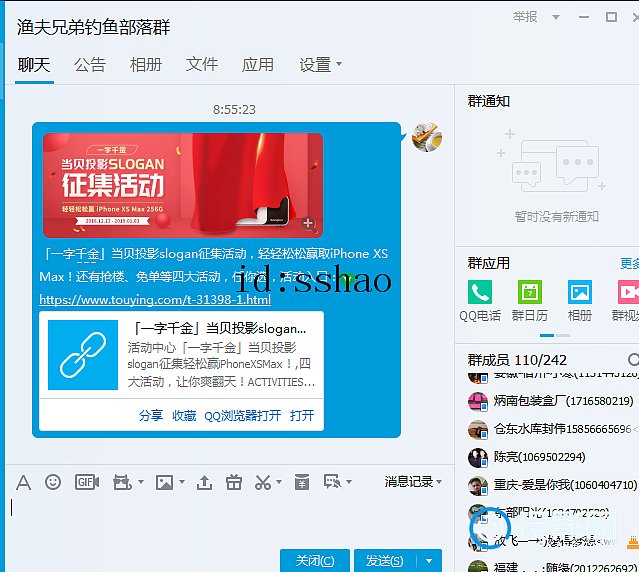639x572 pixels.
Task: Open the 文件 tab
Action: coord(202,65)
